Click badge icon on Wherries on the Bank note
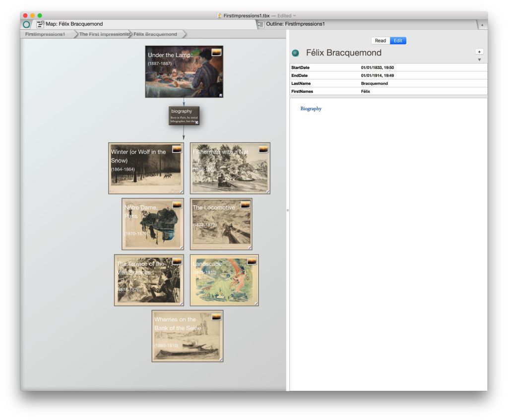The width and height of the screenshot is (508, 420). coord(216,317)
